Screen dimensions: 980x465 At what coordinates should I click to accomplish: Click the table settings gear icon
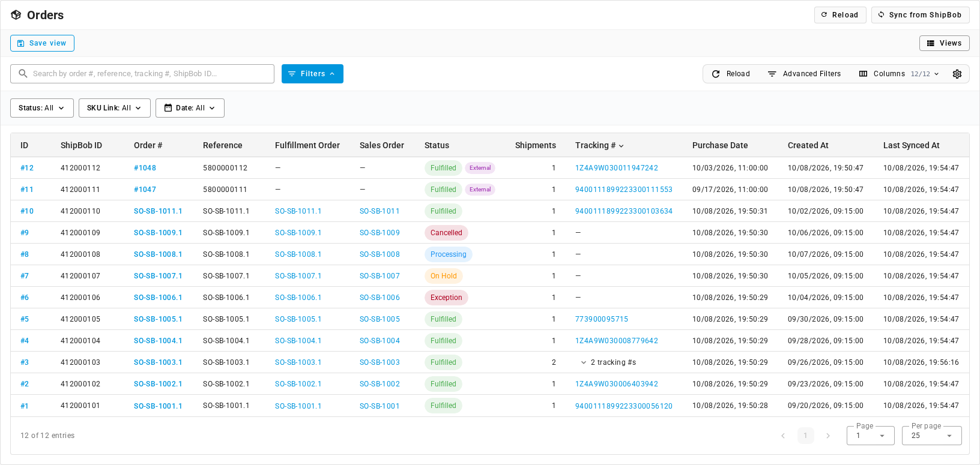pyautogui.click(x=957, y=74)
